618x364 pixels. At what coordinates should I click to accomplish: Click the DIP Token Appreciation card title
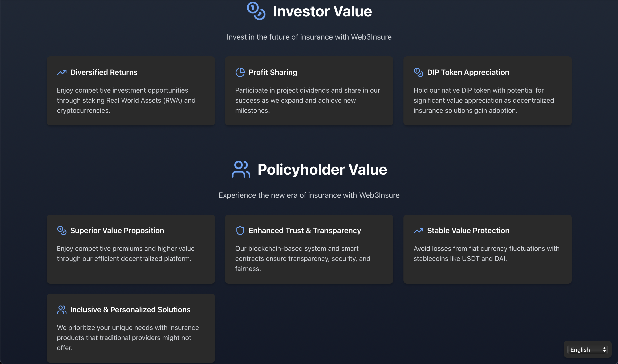click(468, 72)
